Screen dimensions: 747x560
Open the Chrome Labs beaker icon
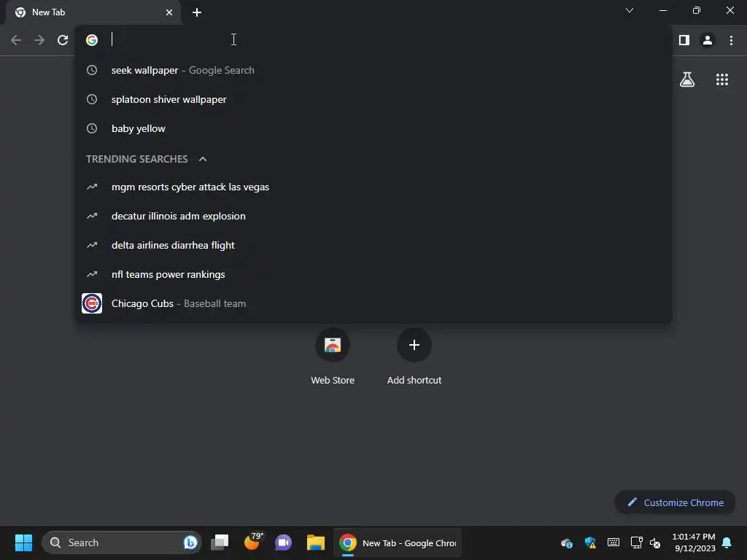coord(687,79)
